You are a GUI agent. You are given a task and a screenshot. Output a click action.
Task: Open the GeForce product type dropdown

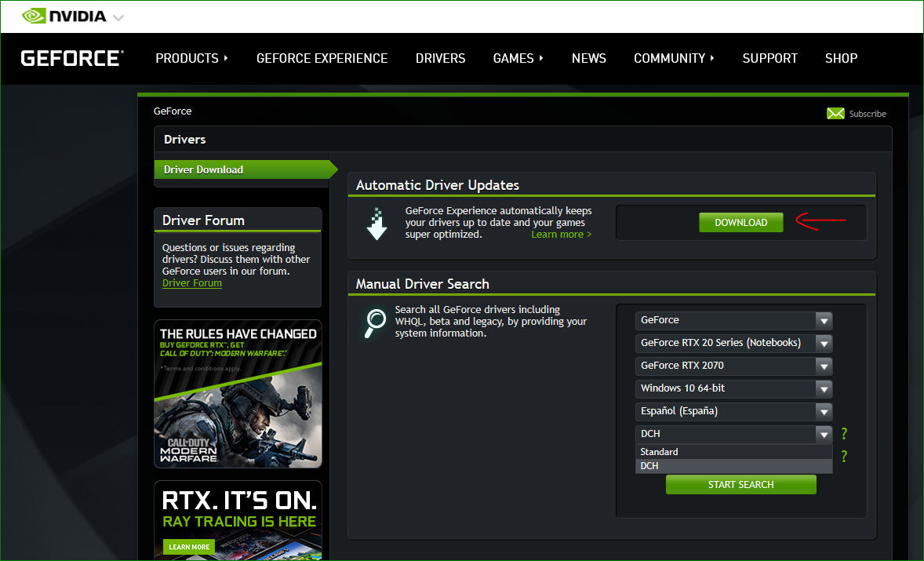[733, 321]
